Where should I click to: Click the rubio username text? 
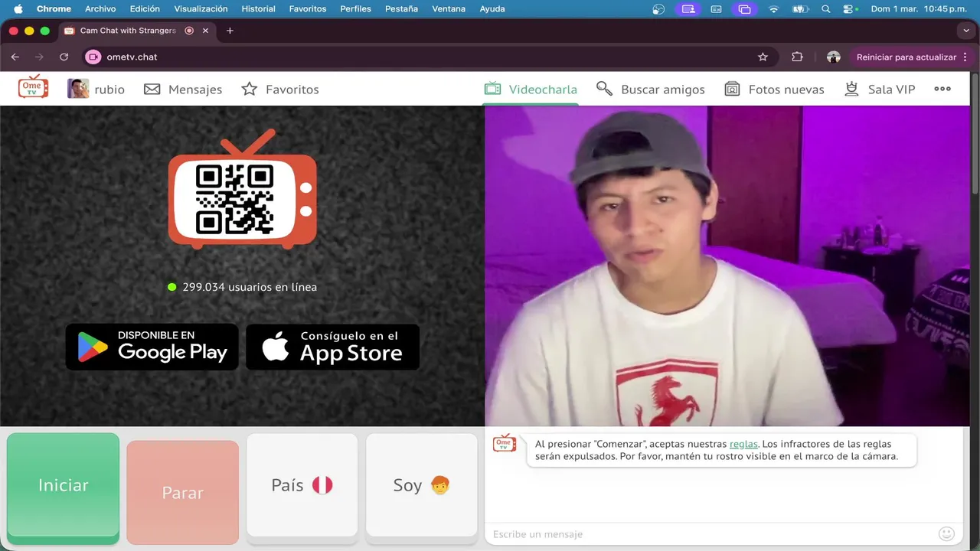(x=109, y=90)
